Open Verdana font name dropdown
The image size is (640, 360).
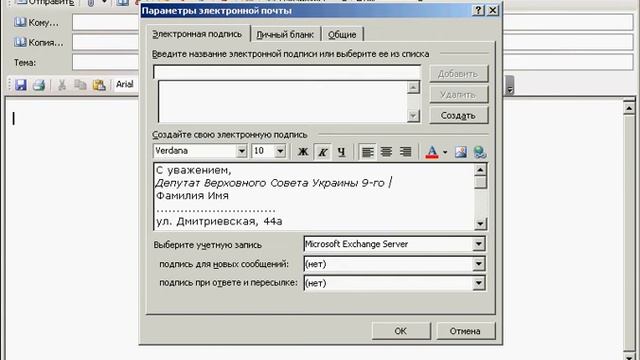pyautogui.click(x=241, y=151)
